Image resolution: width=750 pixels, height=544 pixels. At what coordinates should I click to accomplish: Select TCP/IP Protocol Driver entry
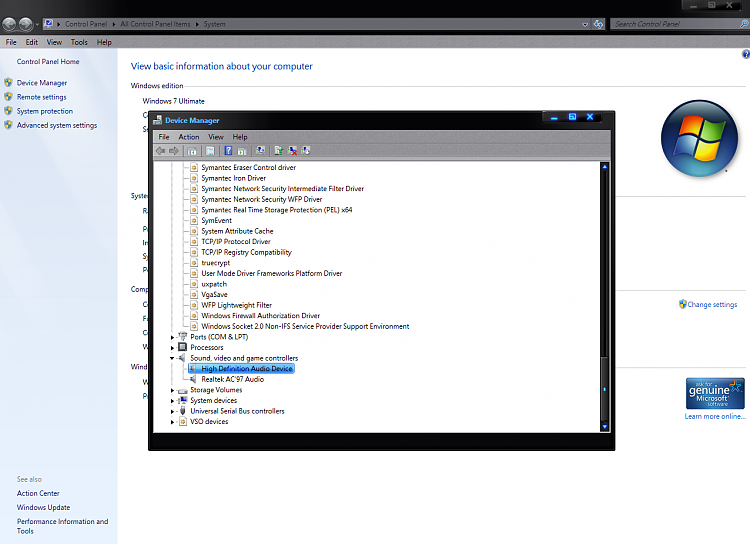(236, 242)
